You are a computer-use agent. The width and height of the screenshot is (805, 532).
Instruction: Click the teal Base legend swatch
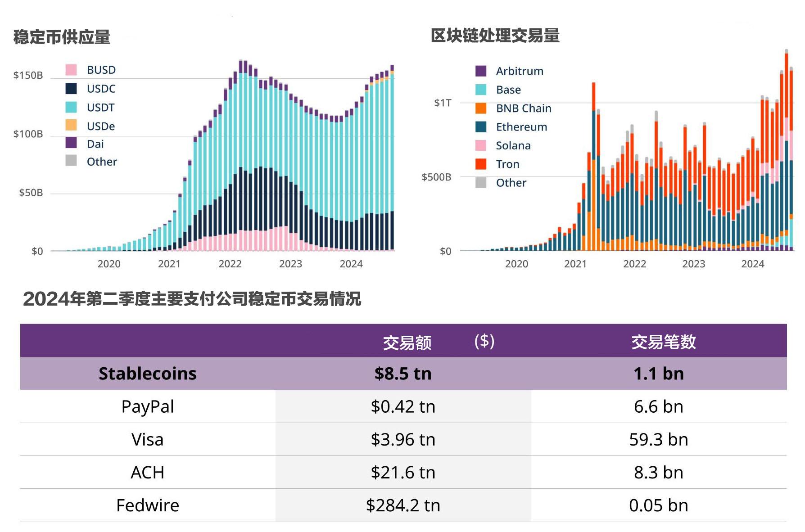[481, 90]
